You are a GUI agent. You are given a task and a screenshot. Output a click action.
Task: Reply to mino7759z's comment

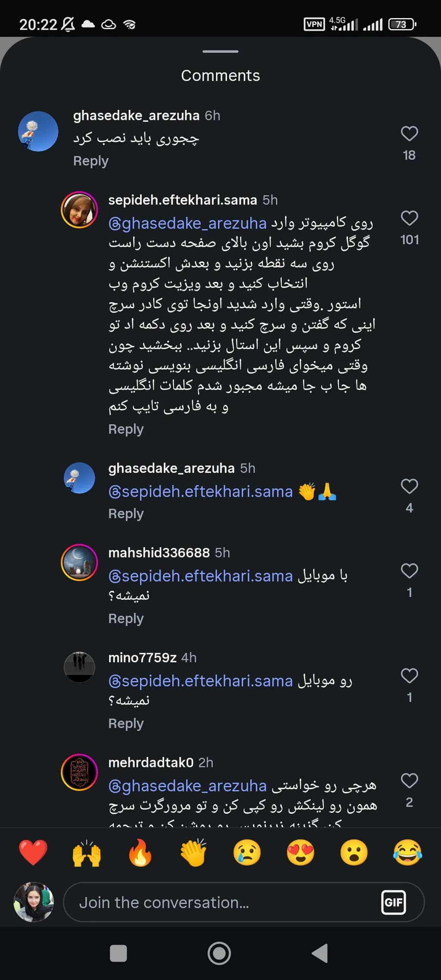(x=126, y=723)
